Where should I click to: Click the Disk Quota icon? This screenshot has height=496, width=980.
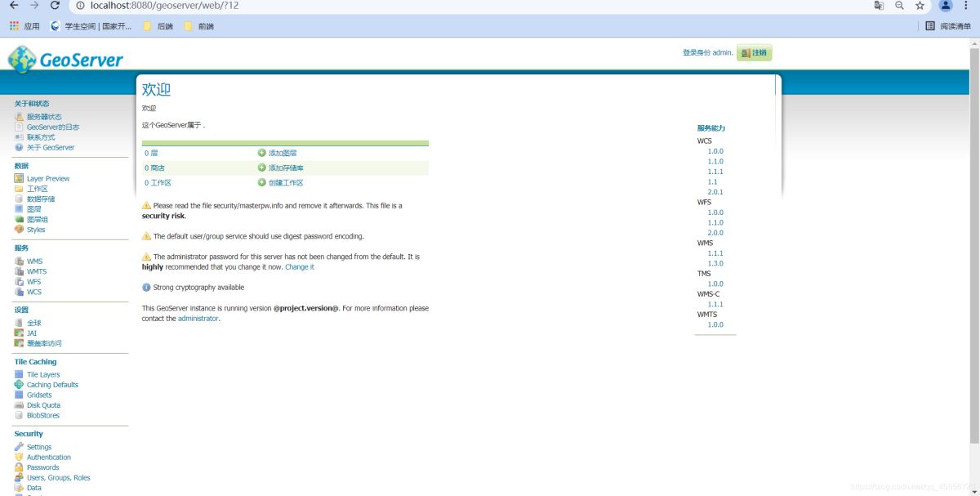tap(19, 405)
